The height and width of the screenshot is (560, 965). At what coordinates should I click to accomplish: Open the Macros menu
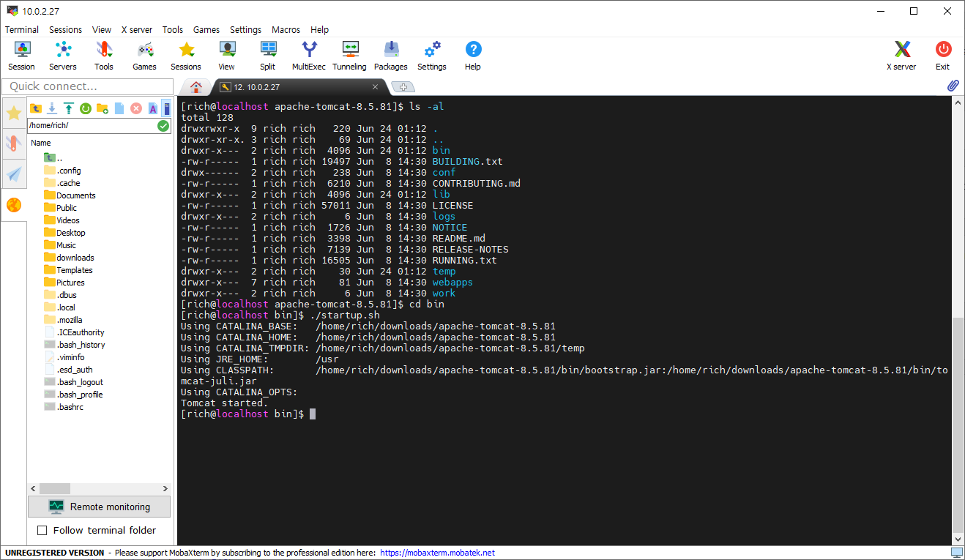[286, 30]
